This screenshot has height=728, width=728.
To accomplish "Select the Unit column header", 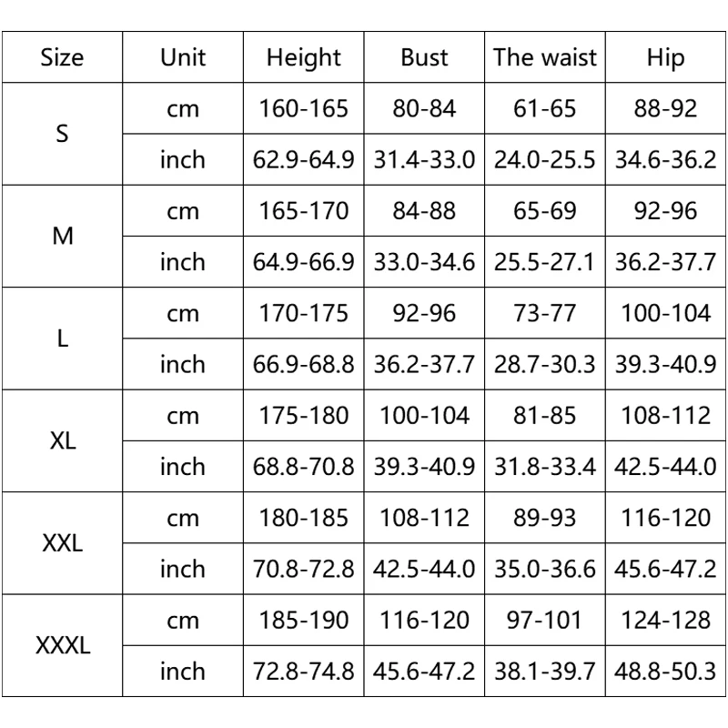I will click(x=183, y=57).
